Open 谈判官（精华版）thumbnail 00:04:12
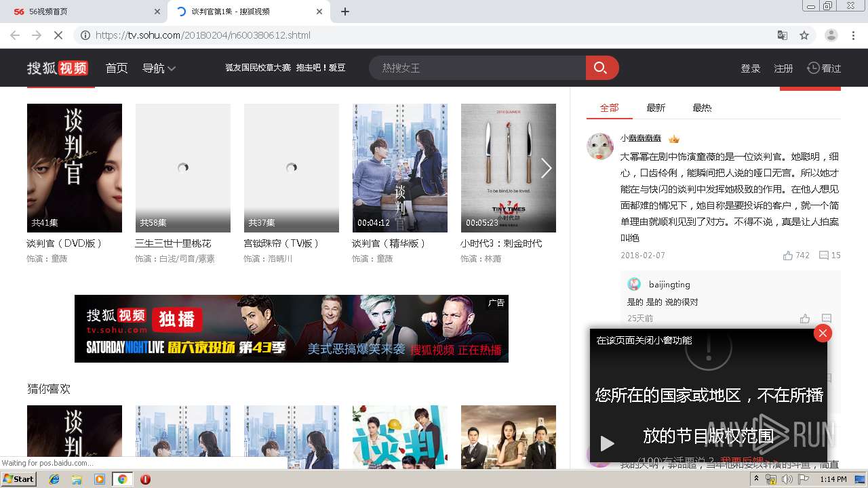Screen dimensions: 868x488 coord(400,168)
